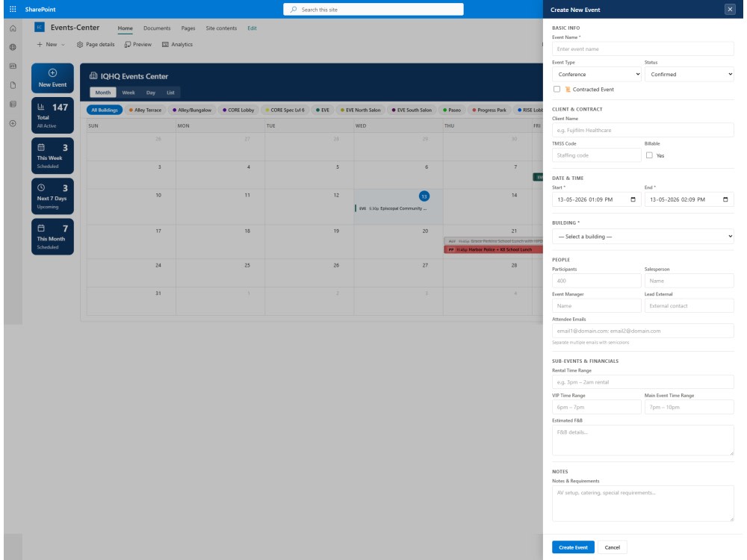Click the home icon in left rail
Viewport: 747px width, 560px height.
tap(13, 28)
